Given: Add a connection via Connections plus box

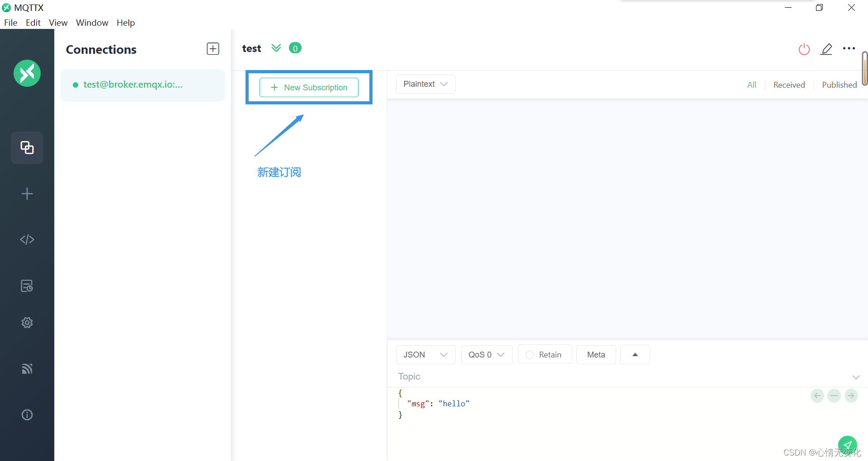Looking at the screenshot, I should point(213,49).
